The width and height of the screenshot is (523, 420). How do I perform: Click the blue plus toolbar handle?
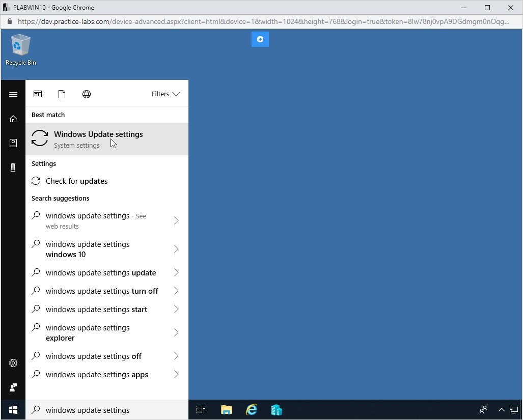tap(260, 39)
